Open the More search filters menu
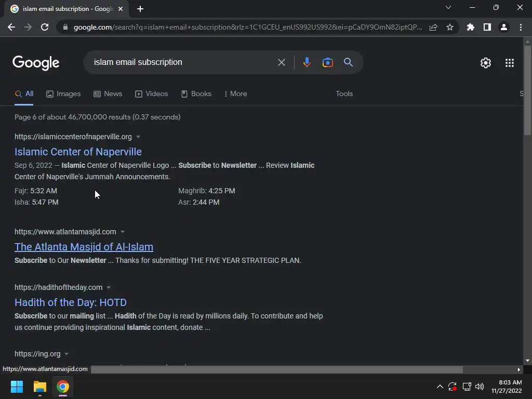 (235, 94)
